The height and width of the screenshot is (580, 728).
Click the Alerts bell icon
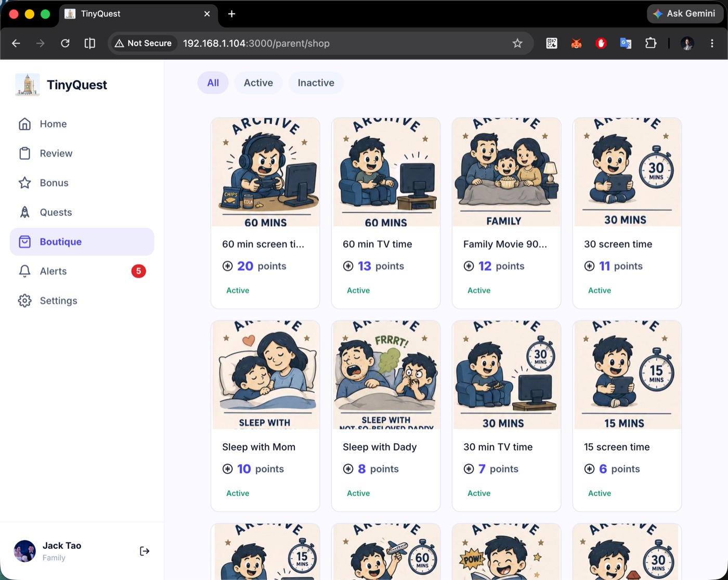(24, 271)
